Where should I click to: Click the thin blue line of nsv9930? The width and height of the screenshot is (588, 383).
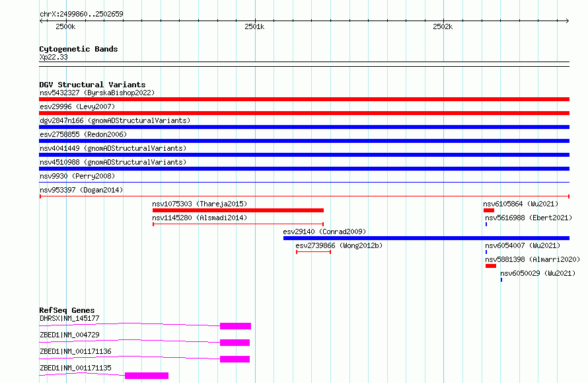click(x=304, y=183)
